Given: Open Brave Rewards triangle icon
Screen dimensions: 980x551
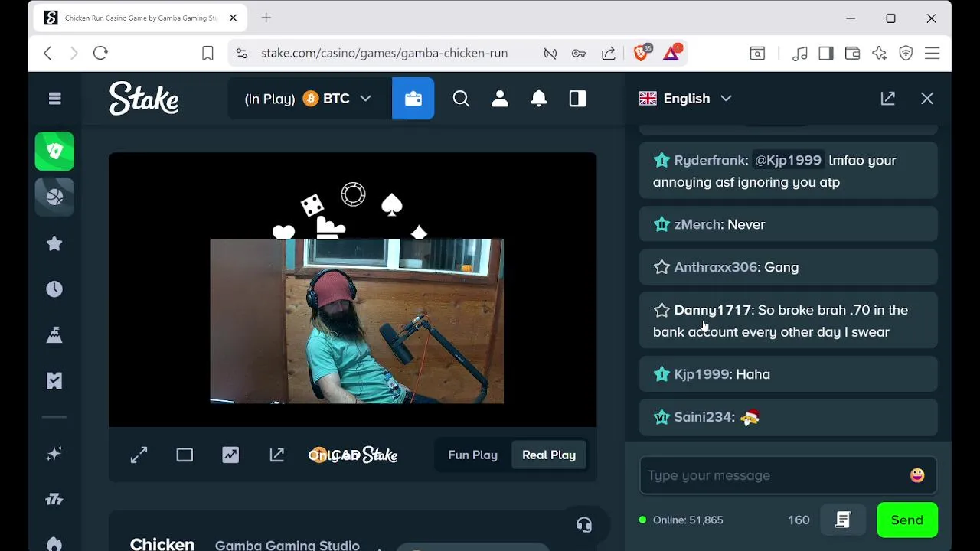Looking at the screenshot, I should pos(672,53).
